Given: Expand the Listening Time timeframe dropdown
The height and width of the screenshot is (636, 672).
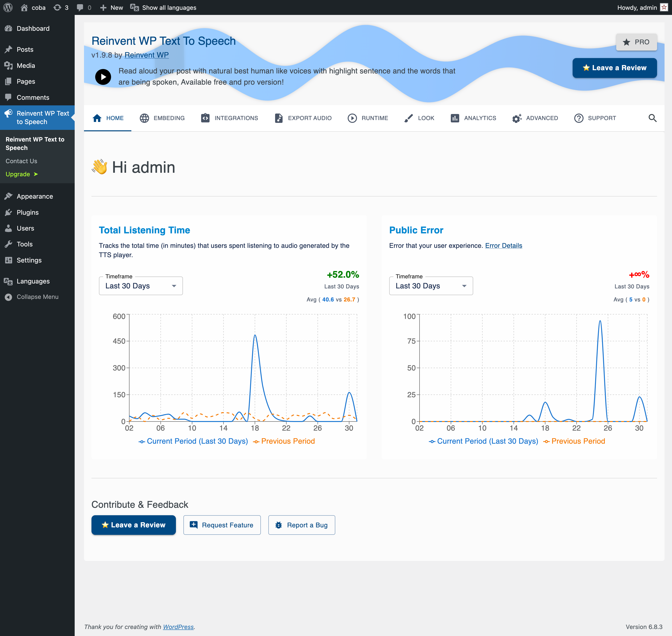Looking at the screenshot, I should coord(140,286).
